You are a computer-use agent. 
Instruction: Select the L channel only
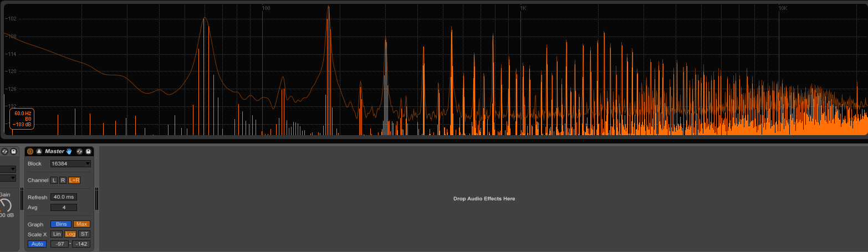point(54,180)
